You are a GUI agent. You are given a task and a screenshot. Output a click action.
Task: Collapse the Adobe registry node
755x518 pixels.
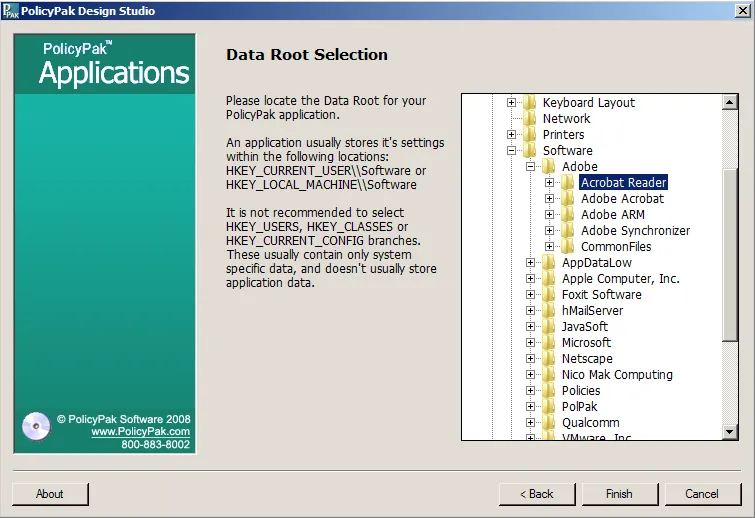point(530,167)
